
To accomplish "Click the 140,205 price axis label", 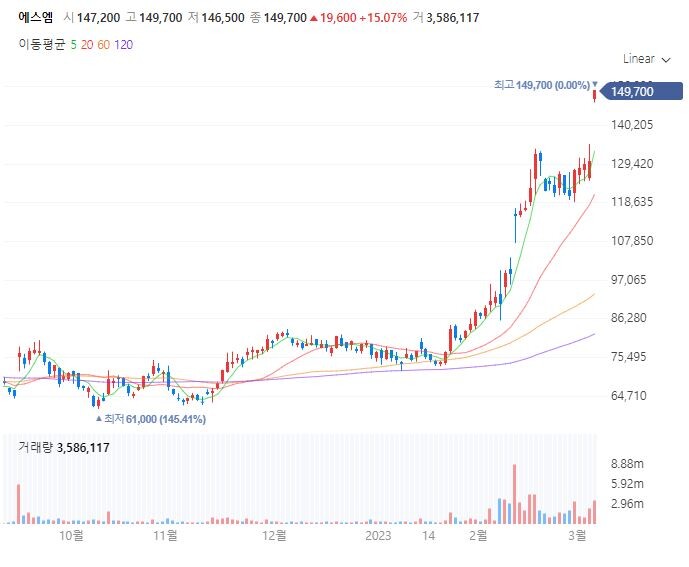I will 631,125.
